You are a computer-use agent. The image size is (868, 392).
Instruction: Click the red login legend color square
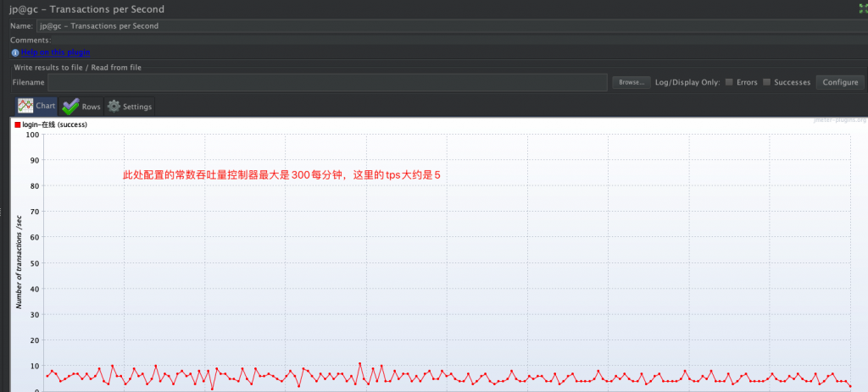coord(18,124)
